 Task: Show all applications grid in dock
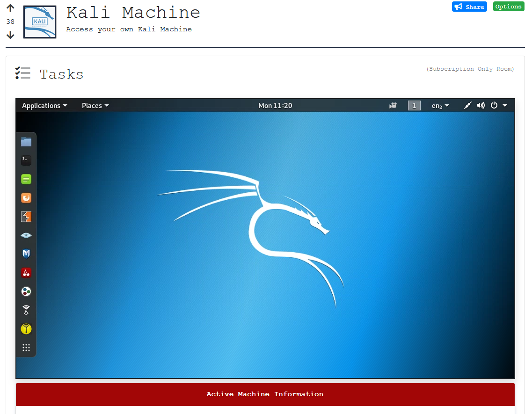[26, 348]
